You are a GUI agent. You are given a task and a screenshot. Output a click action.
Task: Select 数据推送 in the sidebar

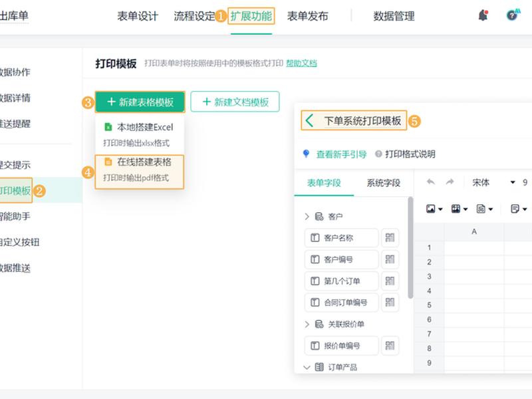coord(15,268)
